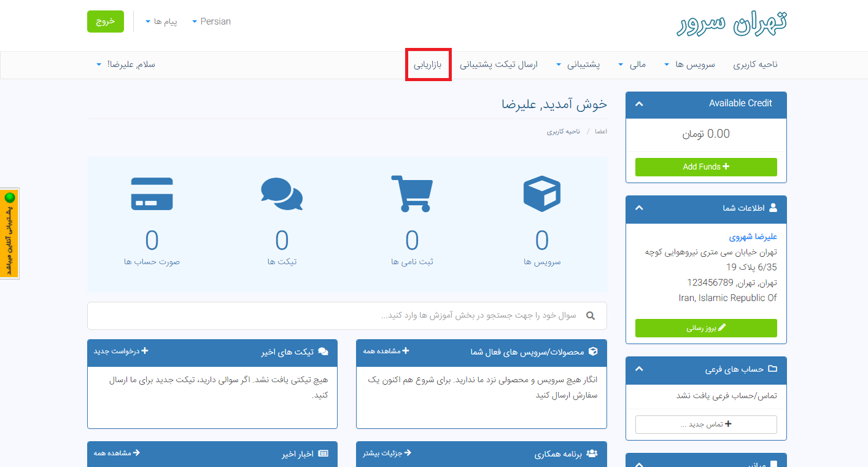The width and height of the screenshot is (868, 467).
Task: Expand the greeting user account menu
Action: point(126,65)
